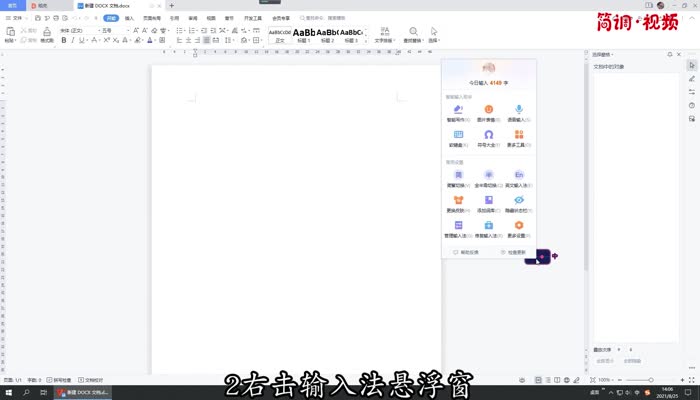Open the 文件 menu dropdown
700x400 pixels.
(x=17, y=18)
